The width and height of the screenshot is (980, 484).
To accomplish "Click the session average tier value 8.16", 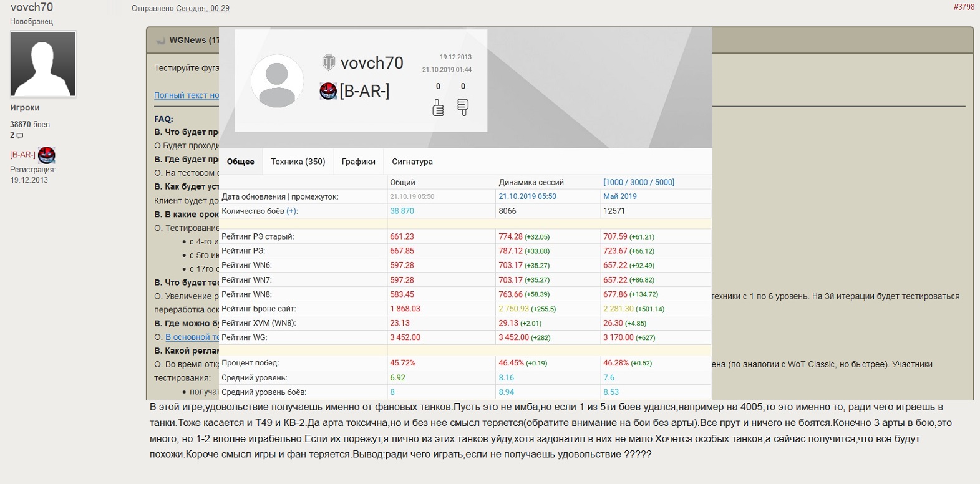I will (x=507, y=377).
